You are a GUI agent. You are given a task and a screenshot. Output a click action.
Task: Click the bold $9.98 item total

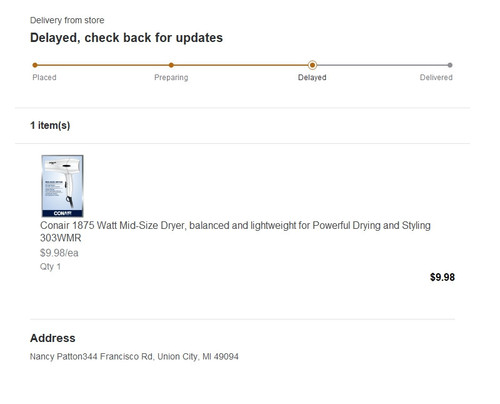coord(442,277)
